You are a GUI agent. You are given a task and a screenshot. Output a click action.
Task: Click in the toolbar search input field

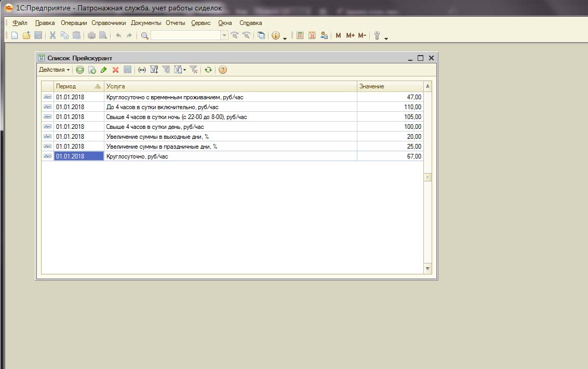(x=186, y=36)
